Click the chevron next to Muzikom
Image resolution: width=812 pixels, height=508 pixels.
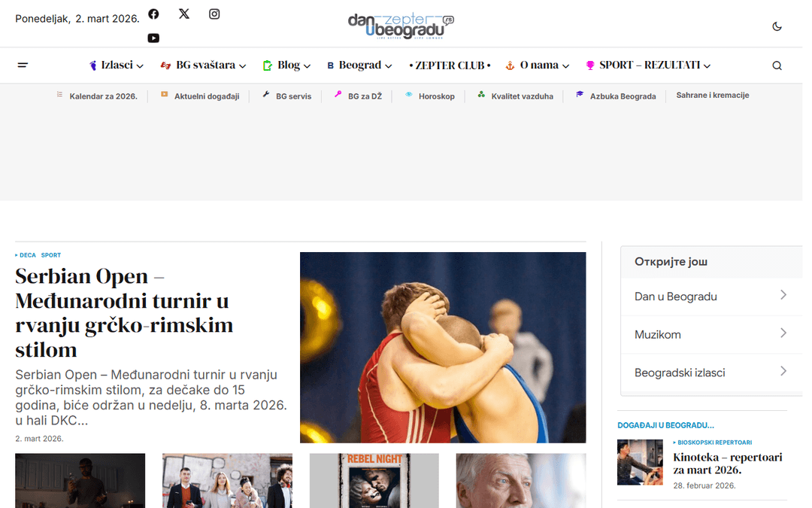783,333
